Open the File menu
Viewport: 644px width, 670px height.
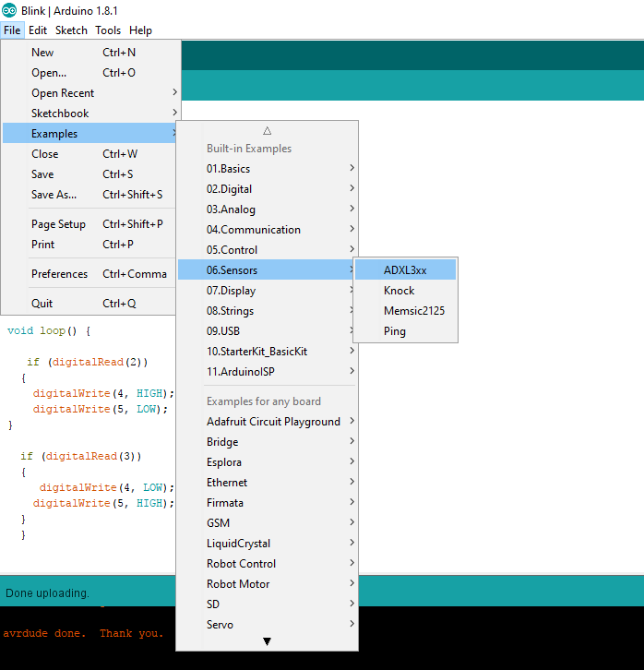12,30
